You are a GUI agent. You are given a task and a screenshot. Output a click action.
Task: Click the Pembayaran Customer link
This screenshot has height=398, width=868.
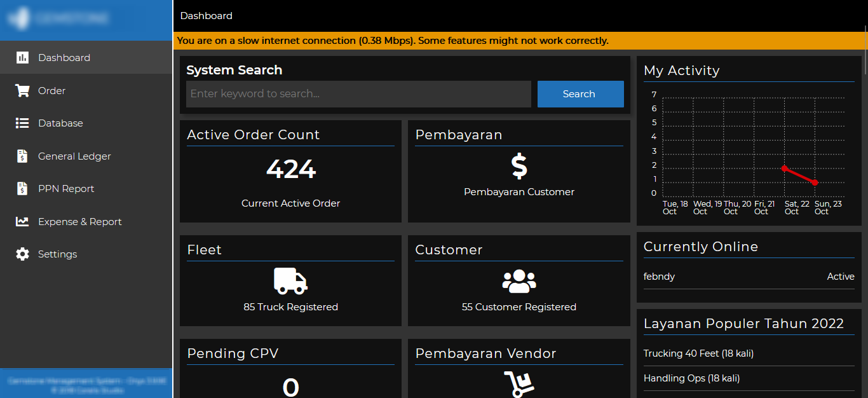click(x=519, y=192)
